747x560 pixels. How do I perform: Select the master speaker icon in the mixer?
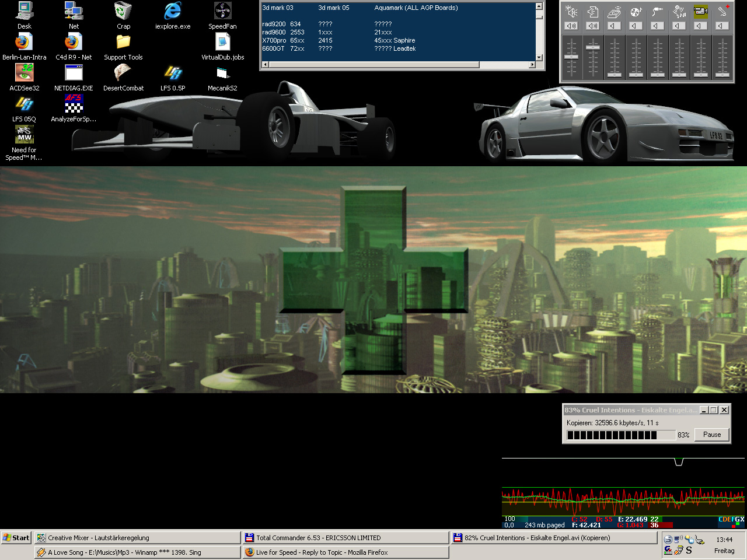pos(571,12)
